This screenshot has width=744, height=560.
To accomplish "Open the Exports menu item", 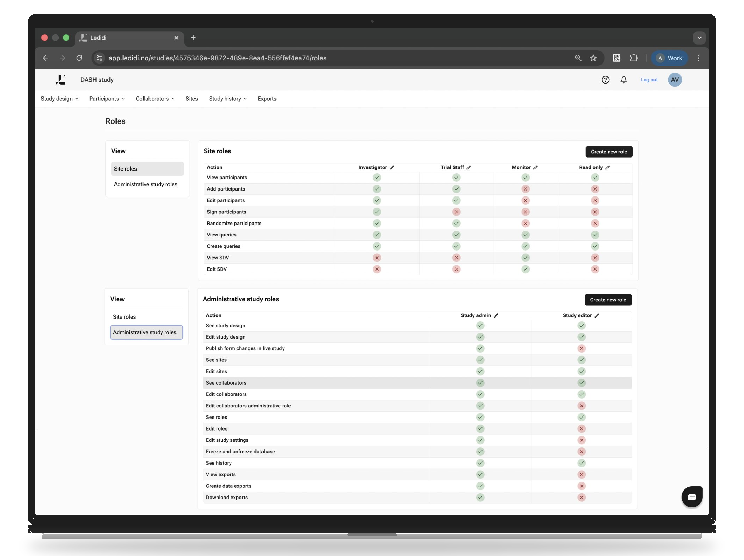I will pyautogui.click(x=267, y=99).
